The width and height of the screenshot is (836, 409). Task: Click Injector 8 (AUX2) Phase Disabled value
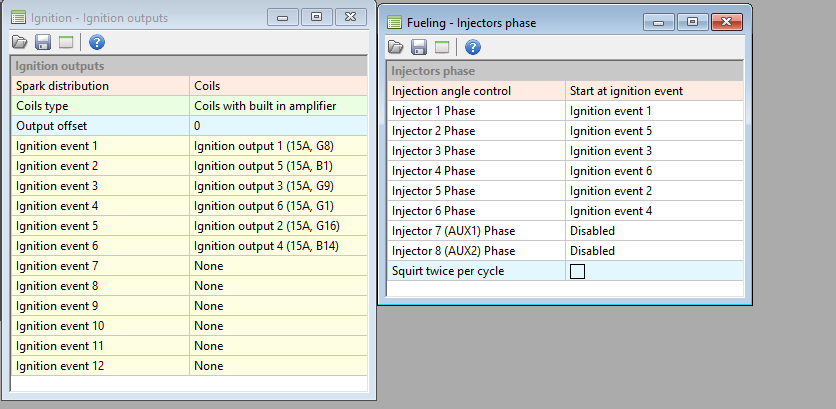click(654, 251)
